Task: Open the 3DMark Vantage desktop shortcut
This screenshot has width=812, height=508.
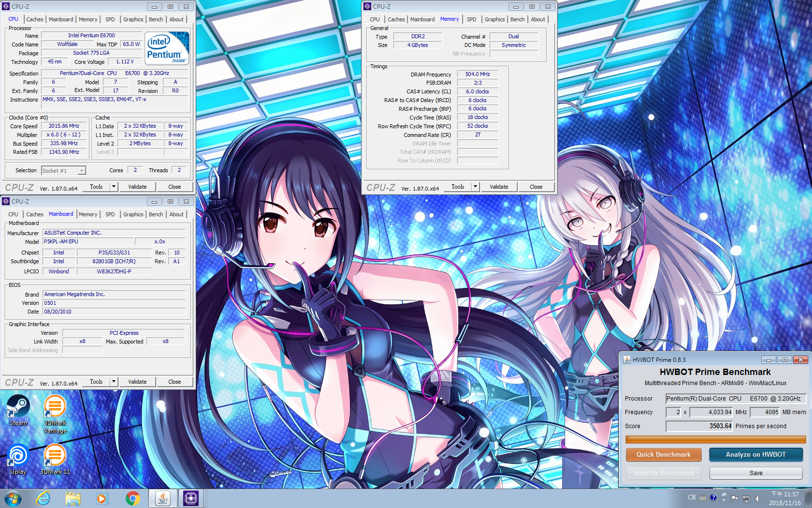Action: coord(55,414)
